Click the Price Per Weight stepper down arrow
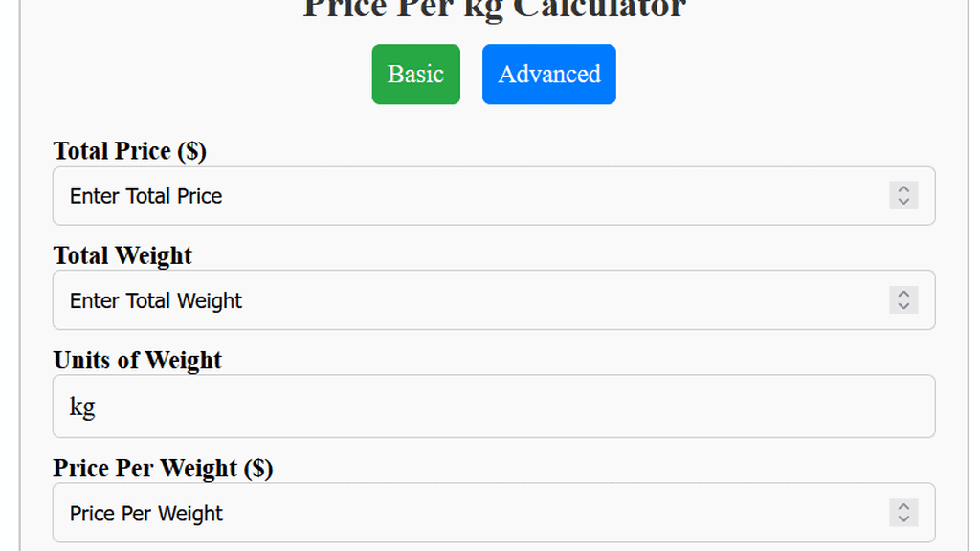 point(903,518)
